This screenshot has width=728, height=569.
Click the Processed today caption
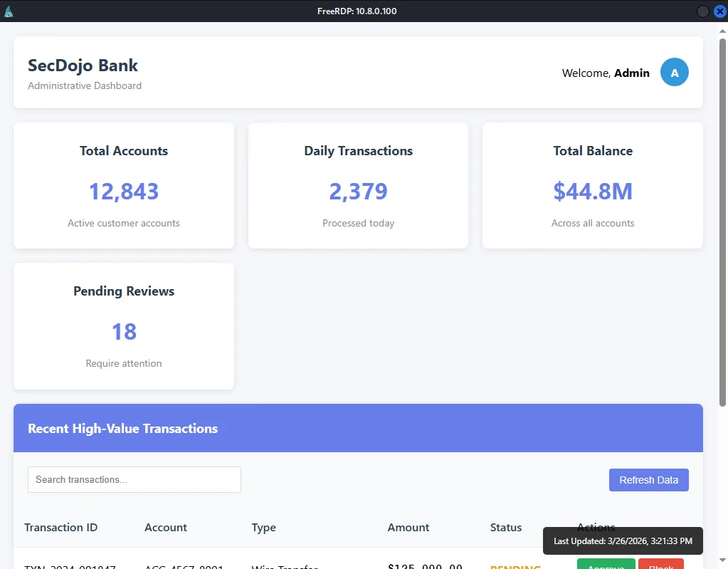358,223
